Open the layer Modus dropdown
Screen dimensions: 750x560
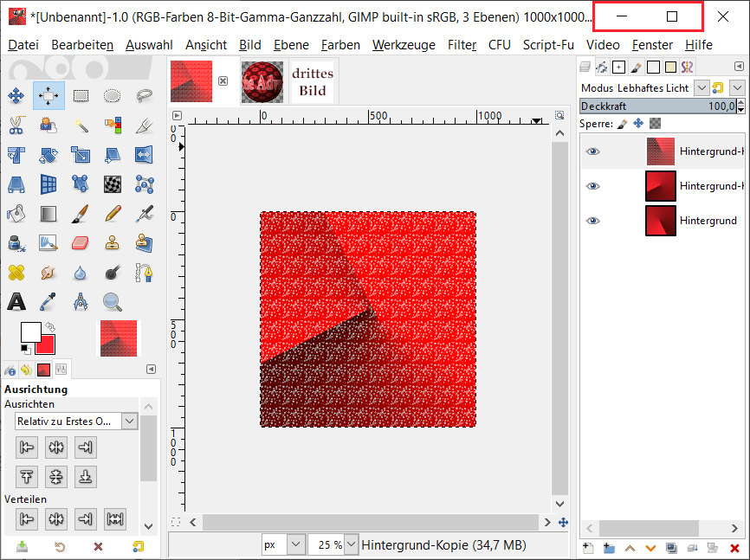coord(702,87)
